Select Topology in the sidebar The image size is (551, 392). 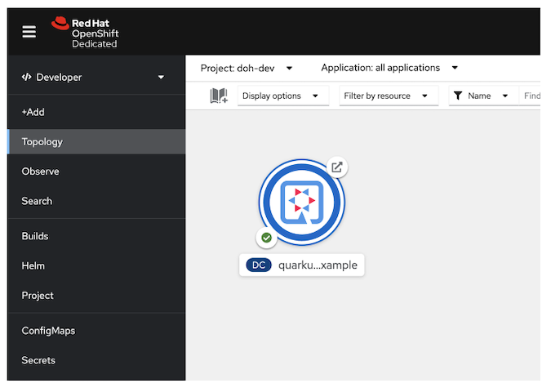[x=42, y=141]
